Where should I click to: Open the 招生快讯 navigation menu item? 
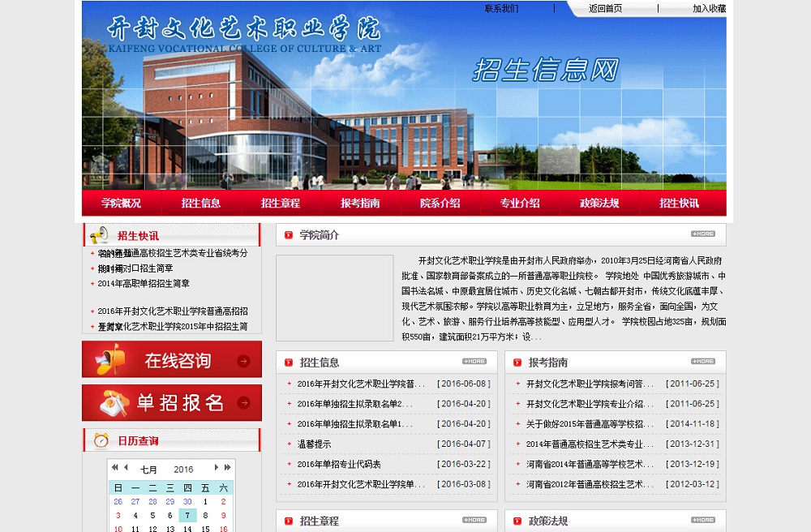point(679,204)
